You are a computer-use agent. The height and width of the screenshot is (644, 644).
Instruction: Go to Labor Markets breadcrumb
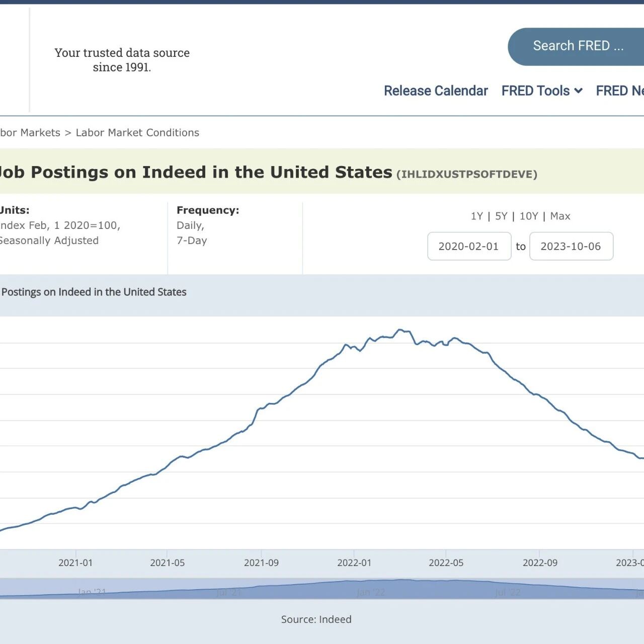tap(30, 132)
